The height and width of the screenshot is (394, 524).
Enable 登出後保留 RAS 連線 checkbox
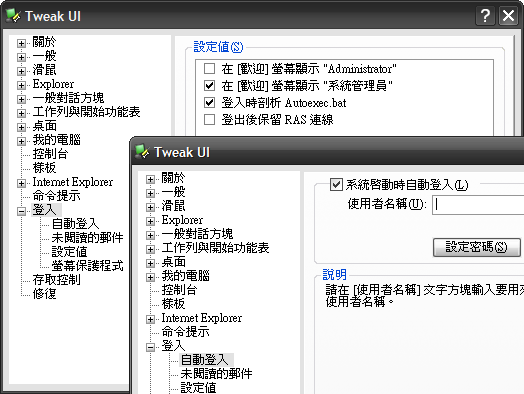(x=210, y=119)
